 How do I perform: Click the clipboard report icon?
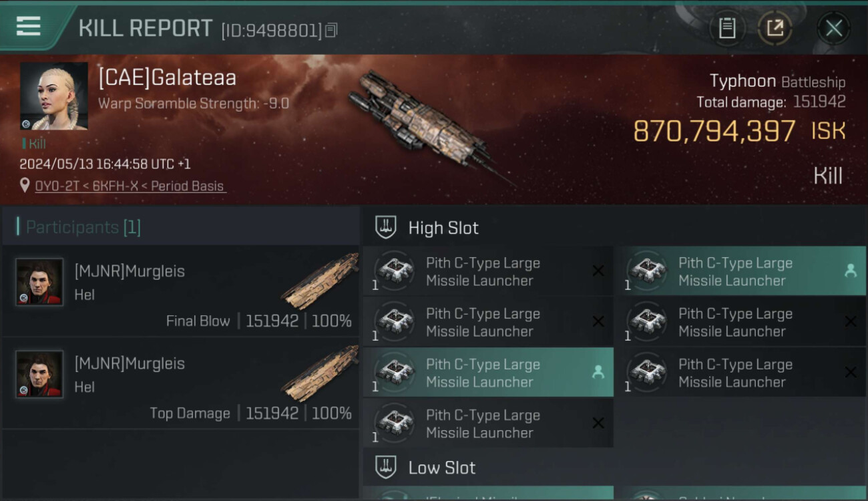pos(727,28)
